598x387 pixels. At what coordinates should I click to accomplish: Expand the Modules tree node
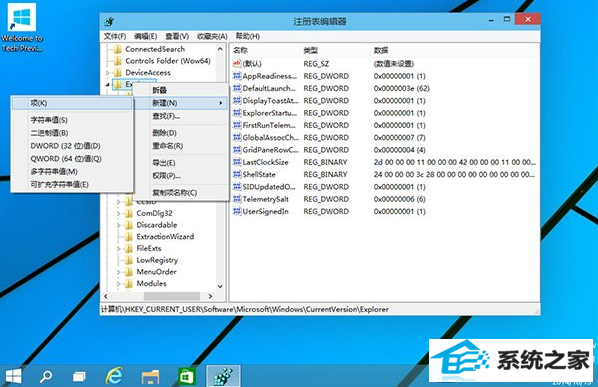pos(119,284)
